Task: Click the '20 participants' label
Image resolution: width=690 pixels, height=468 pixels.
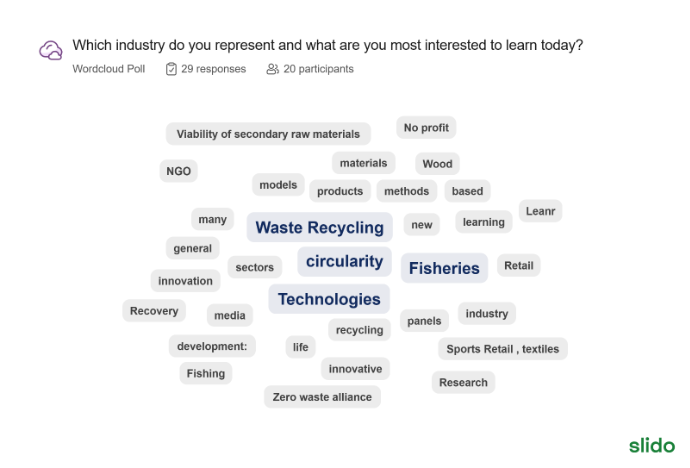Action: click(318, 69)
